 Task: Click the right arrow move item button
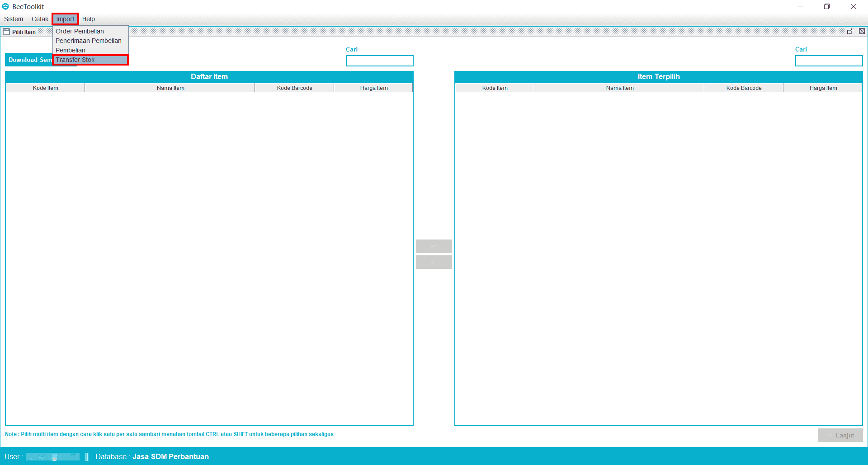click(434, 246)
